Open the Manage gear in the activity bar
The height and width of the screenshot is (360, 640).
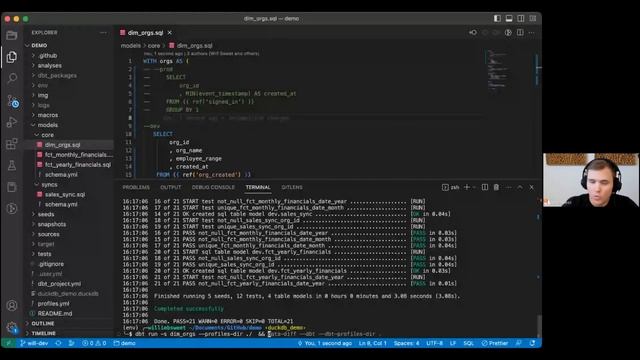(12, 327)
